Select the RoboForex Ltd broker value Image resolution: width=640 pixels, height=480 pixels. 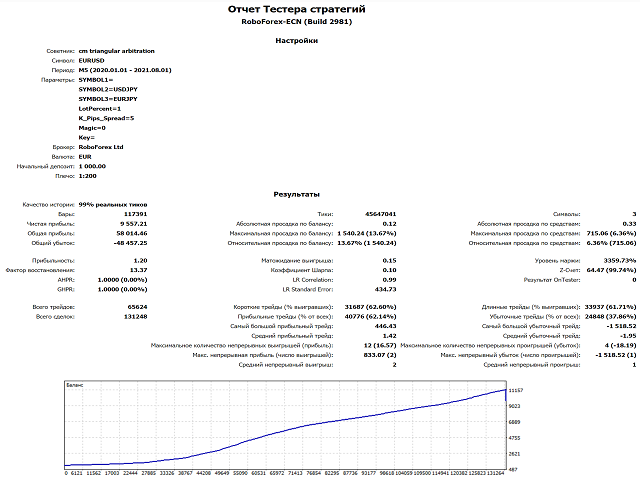pyautogui.click(x=101, y=147)
